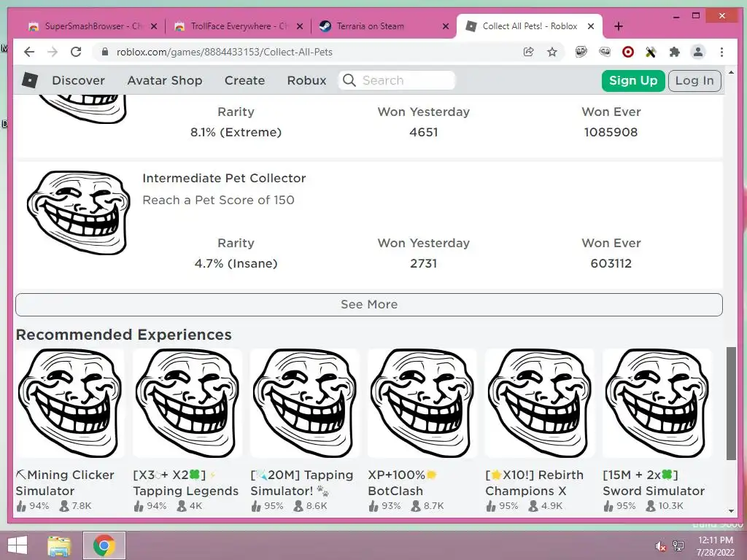Open the Chrome profile avatar icon
Screen dimensions: 747x560
[x=698, y=52]
